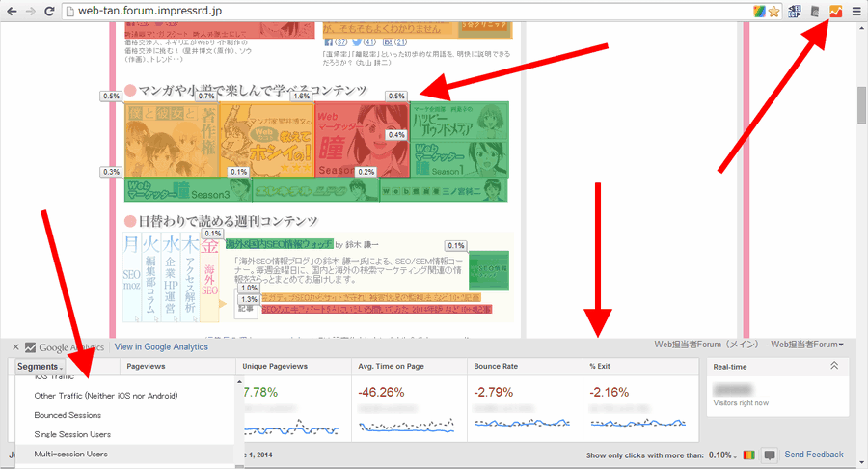The width and height of the screenshot is (868, 469).
Task: Select the % Exit metric tab
Action: pos(641,366)
